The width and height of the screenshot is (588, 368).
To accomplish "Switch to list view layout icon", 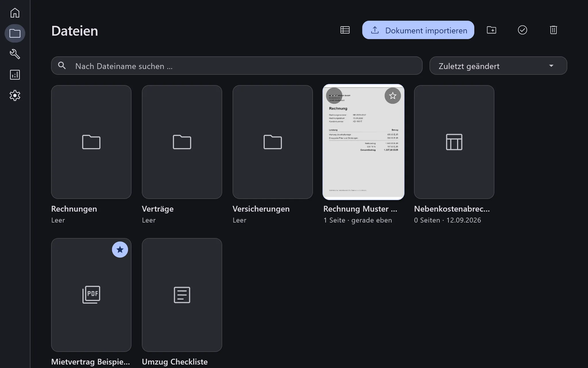I will (345, 30).
